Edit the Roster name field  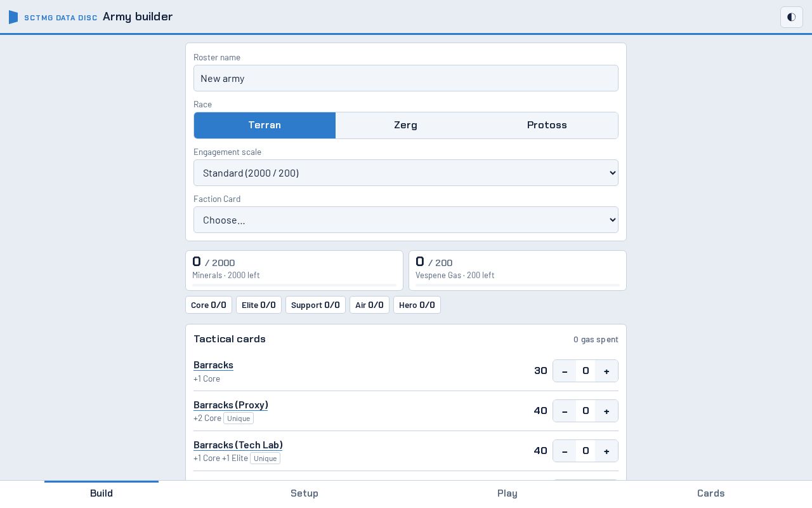click(406, 78)
